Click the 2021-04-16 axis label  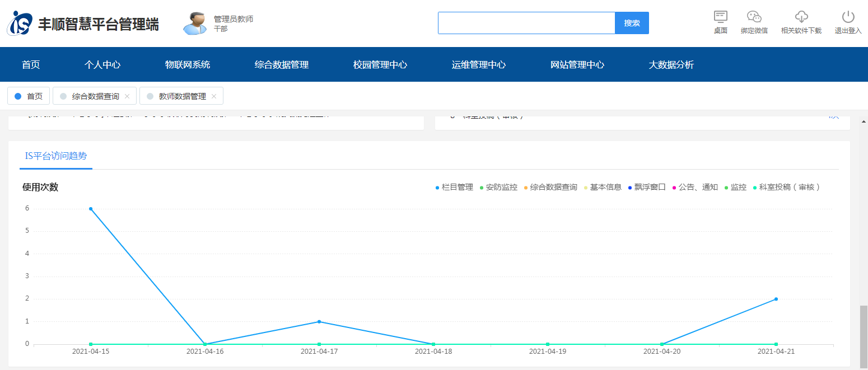205,352
